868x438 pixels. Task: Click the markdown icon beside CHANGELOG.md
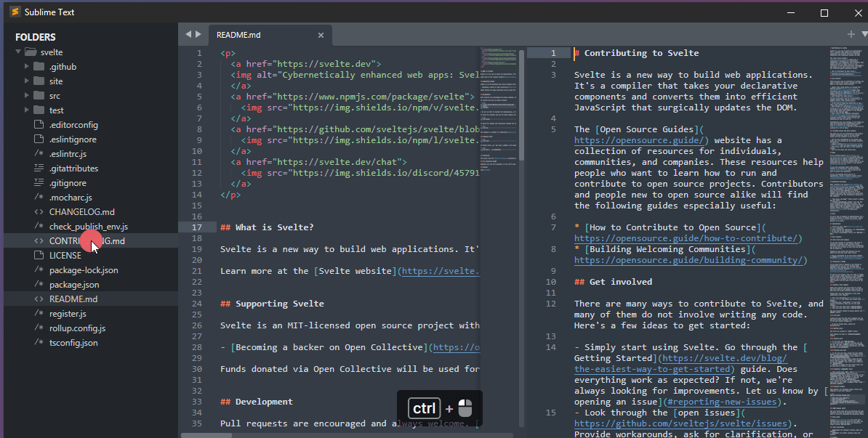tap(38, 211)
